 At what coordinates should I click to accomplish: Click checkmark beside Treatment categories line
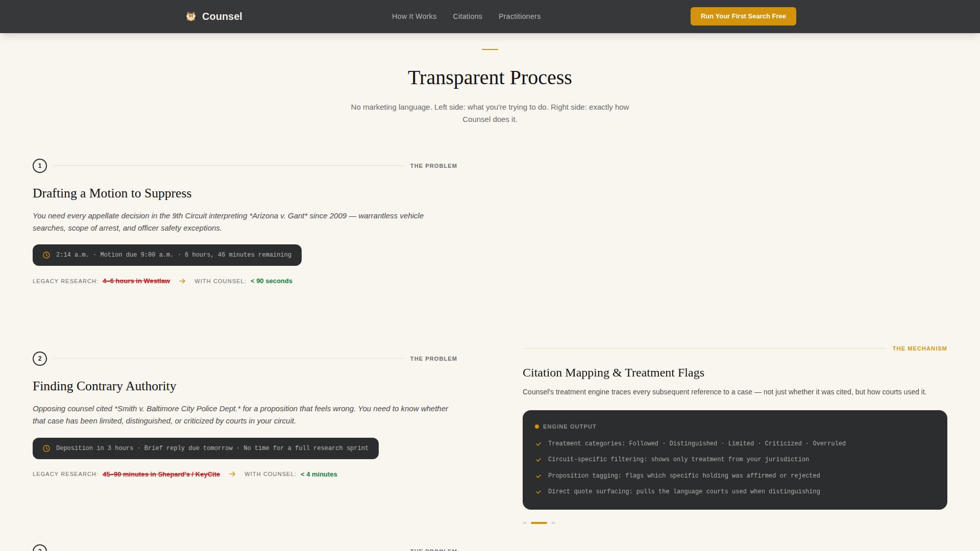[x=538, y=444]
